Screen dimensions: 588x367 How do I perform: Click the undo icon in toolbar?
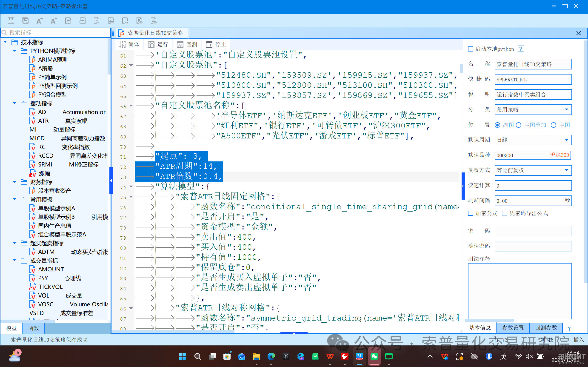68,21
